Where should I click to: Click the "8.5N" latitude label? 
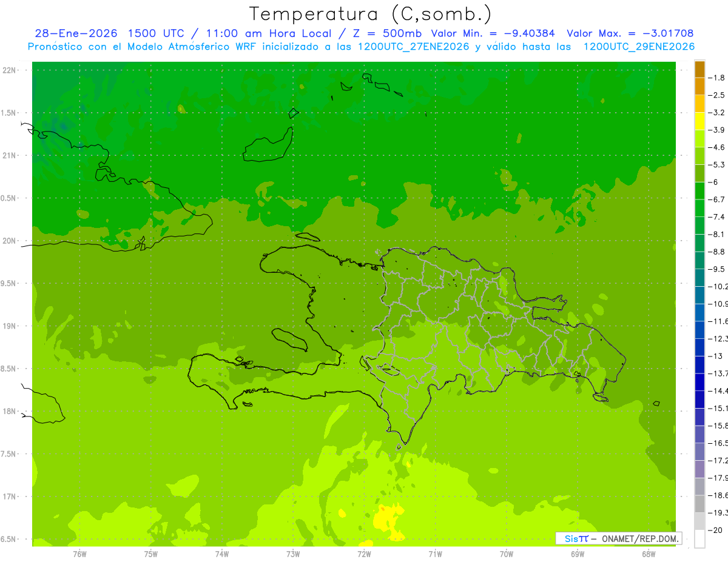click(x=9, y=369)
